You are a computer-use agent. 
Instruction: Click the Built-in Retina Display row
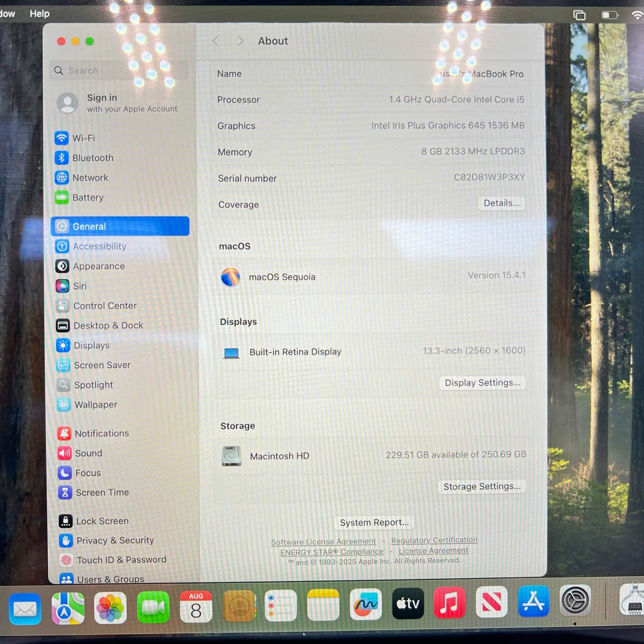point(373,352)
